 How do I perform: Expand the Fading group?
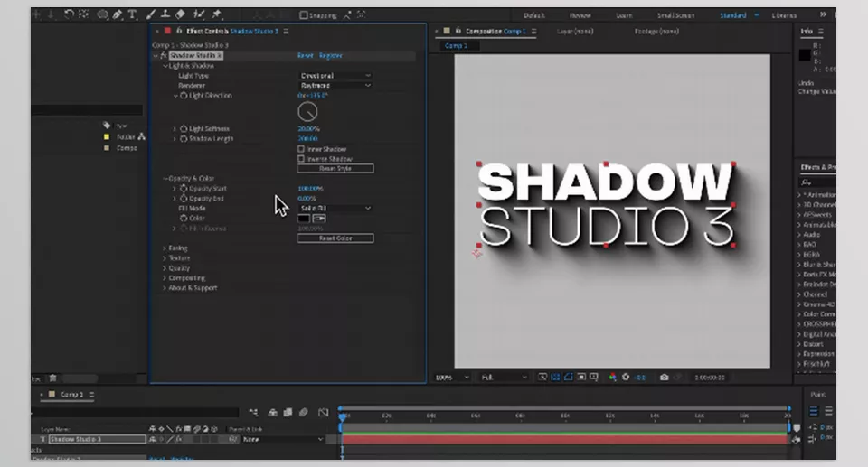(x=165, y=248)
